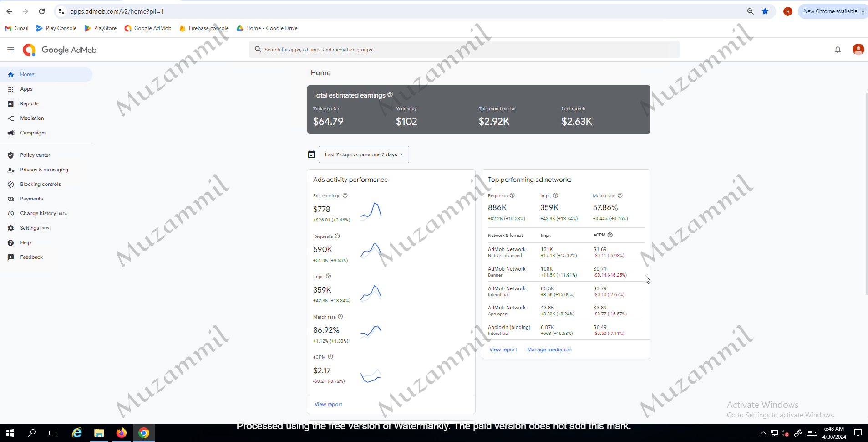868x442 pixels.
Task: Open the Google AdMob bookmark
Action: coord(148,28)
